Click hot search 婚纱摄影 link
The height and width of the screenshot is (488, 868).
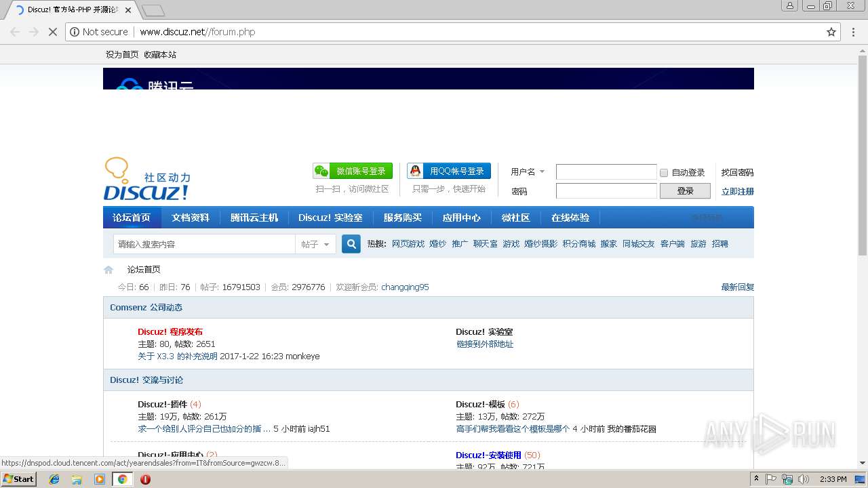click(540, 244)
